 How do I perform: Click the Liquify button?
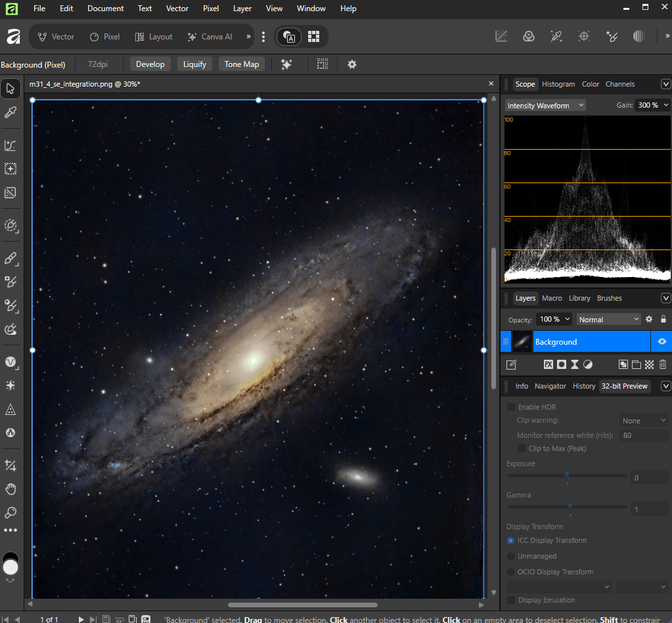point(194,64)
